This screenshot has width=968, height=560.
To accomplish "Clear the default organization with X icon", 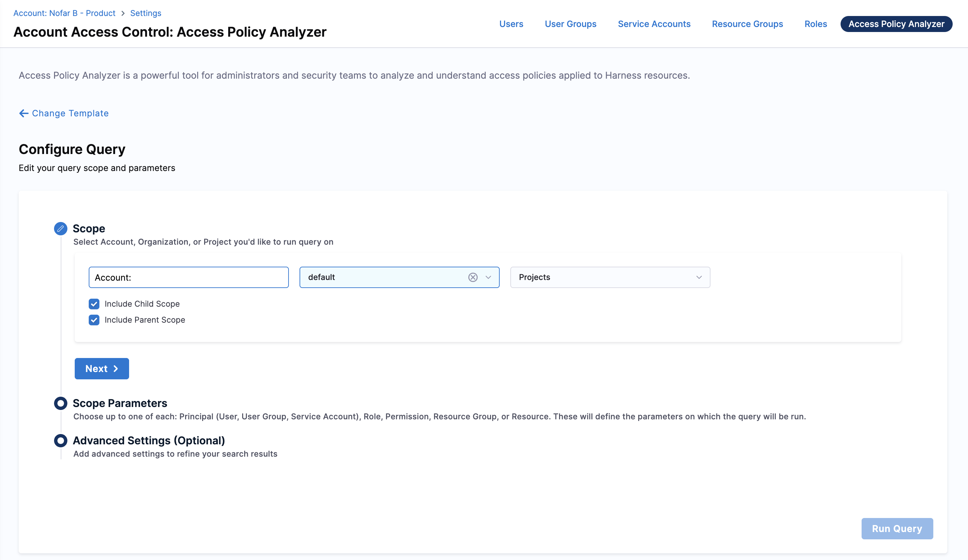I will coord(472,277).
